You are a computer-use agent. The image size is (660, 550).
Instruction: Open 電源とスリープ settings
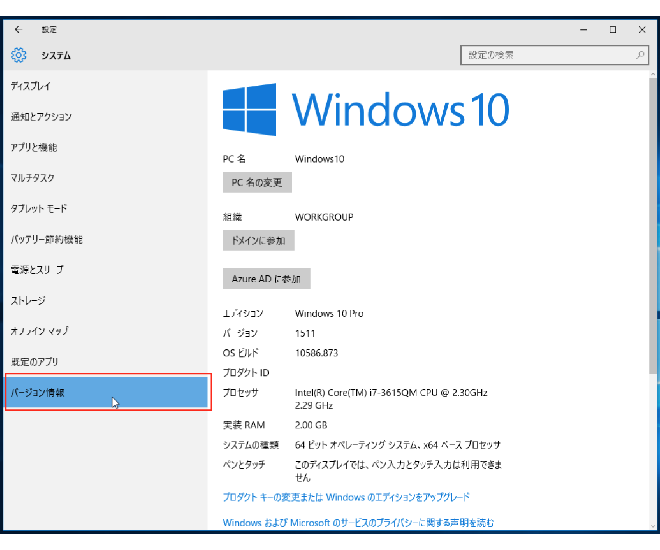pos(106,270)
